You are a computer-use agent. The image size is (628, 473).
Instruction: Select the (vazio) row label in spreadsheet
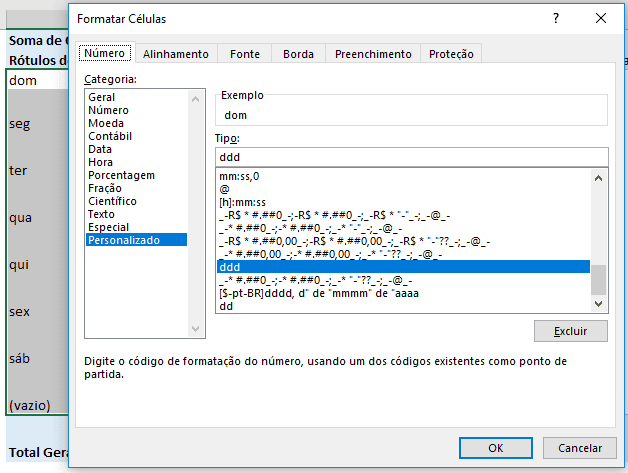pyautogui.click(x=30, y=405)
